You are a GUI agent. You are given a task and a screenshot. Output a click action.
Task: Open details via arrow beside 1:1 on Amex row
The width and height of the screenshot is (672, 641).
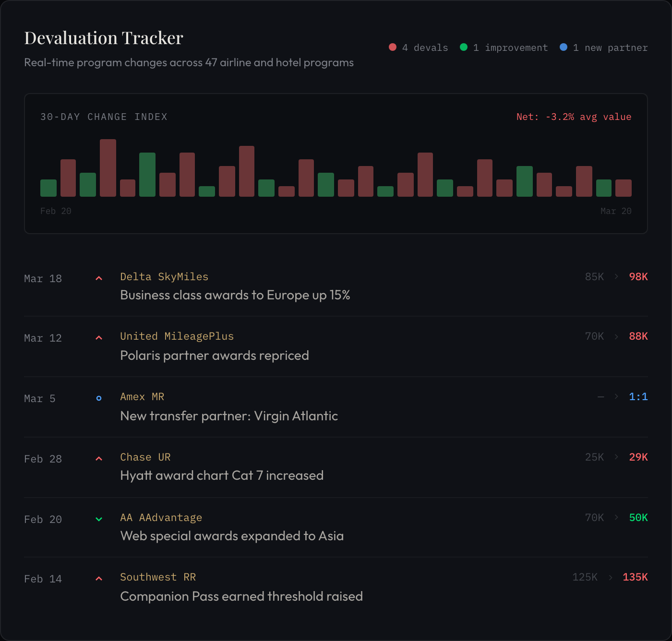pos(616,397)
